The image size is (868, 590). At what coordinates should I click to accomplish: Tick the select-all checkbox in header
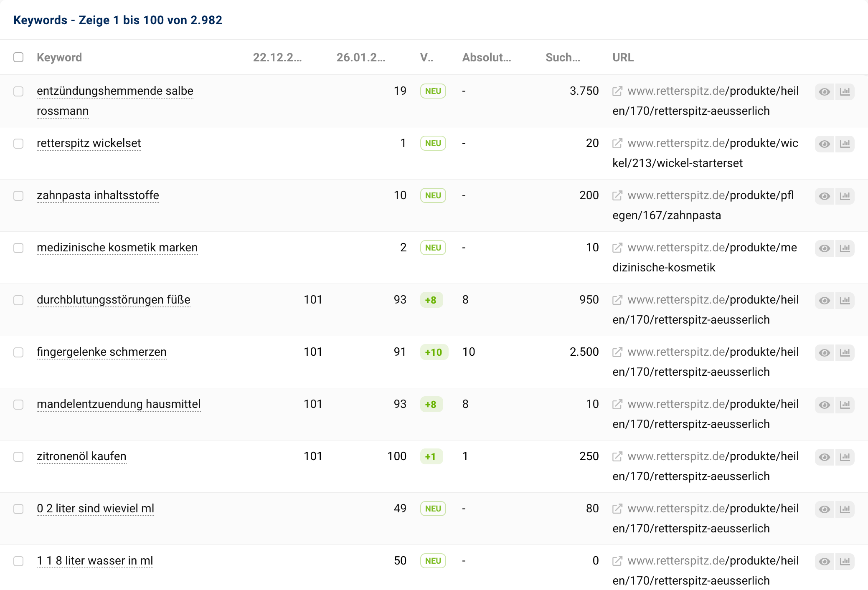[18, 57]
